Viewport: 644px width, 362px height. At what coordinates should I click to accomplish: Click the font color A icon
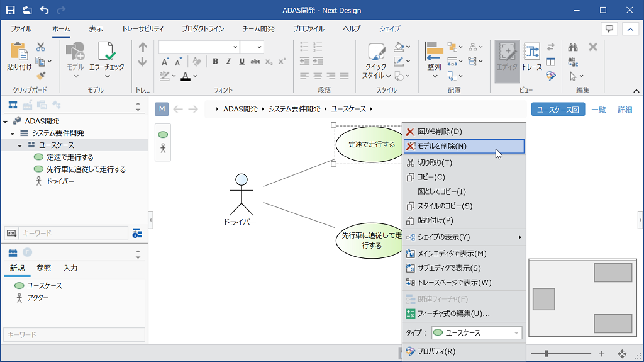tap(186, 76)
